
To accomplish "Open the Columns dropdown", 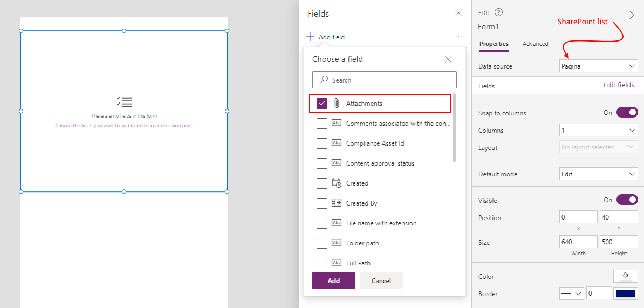I will tap(598, 130).
